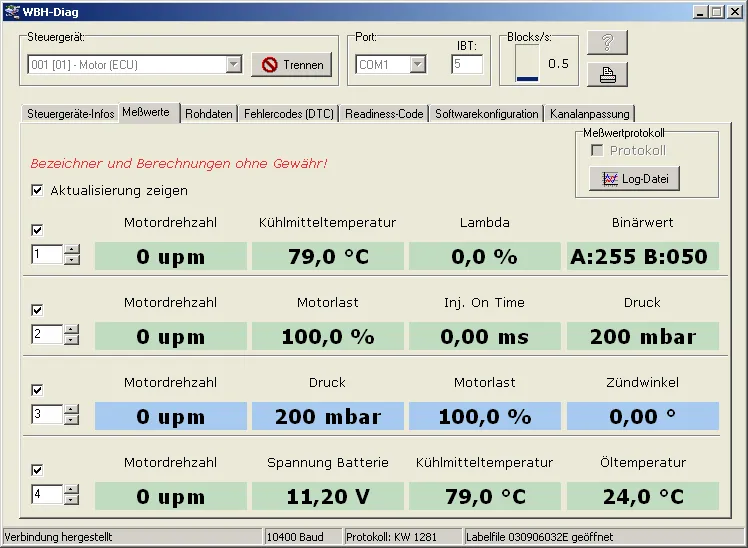Increase group number 2 spinner up
Screen dimensions: 748x548
(72, 330)
